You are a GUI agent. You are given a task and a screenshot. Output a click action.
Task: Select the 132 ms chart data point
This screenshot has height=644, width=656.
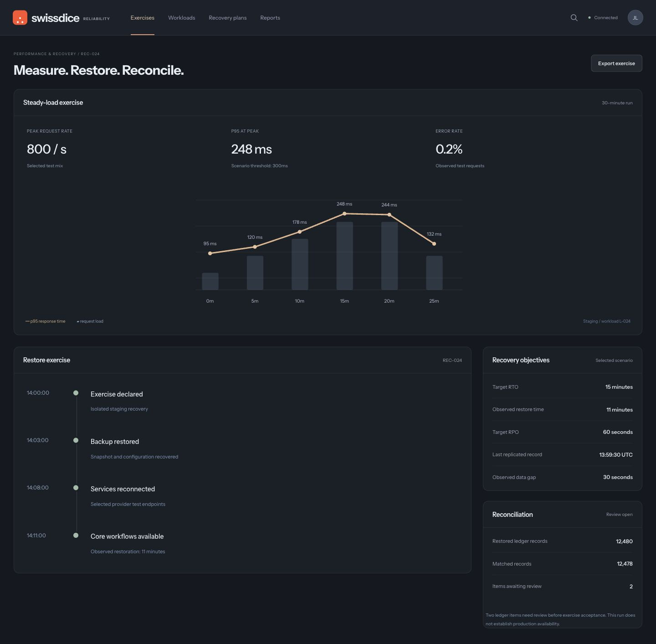(x=434, y=244)
